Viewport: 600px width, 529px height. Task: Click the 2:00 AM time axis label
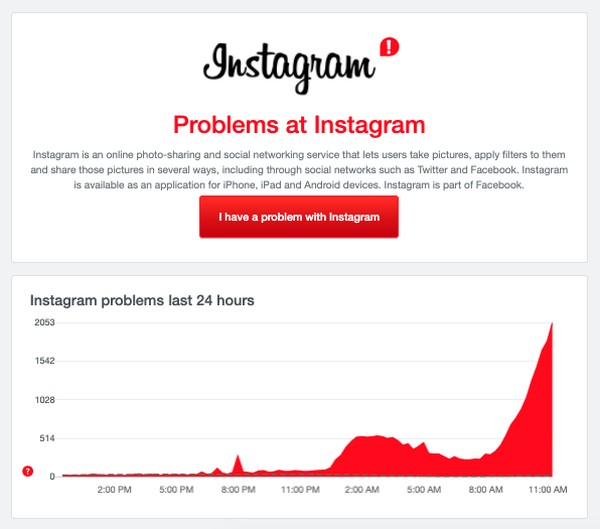tap(362, 490)
